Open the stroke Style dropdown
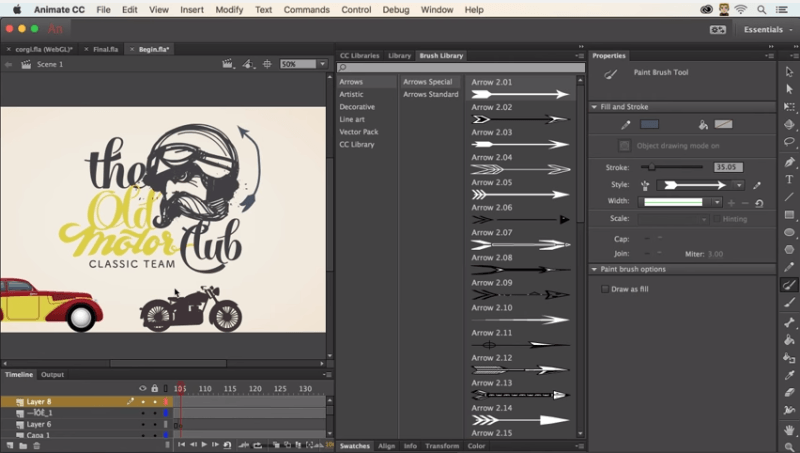The width and height of the screenshot is (800, 453). click(x=739, y=185)
